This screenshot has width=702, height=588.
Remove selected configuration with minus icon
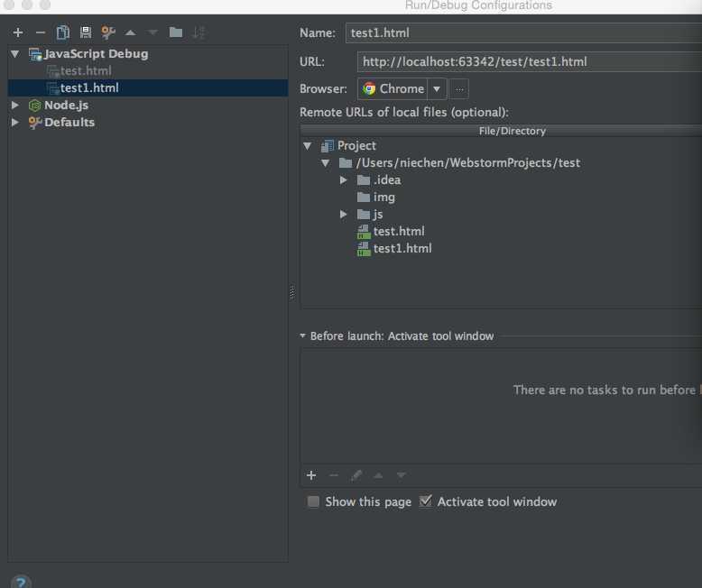pyautogui.click(x=41, y=32)
